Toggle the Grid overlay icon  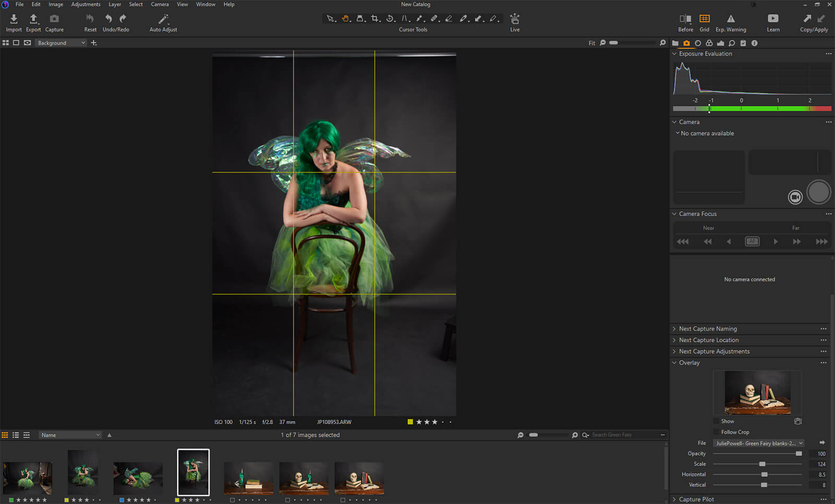click(x=704, y=19)
